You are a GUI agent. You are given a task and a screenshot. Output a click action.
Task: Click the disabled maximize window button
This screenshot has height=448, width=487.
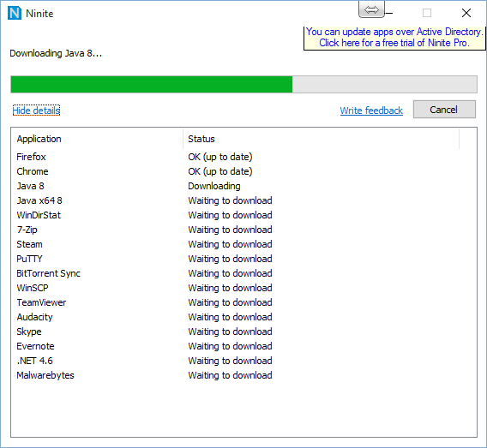point(427,13)
